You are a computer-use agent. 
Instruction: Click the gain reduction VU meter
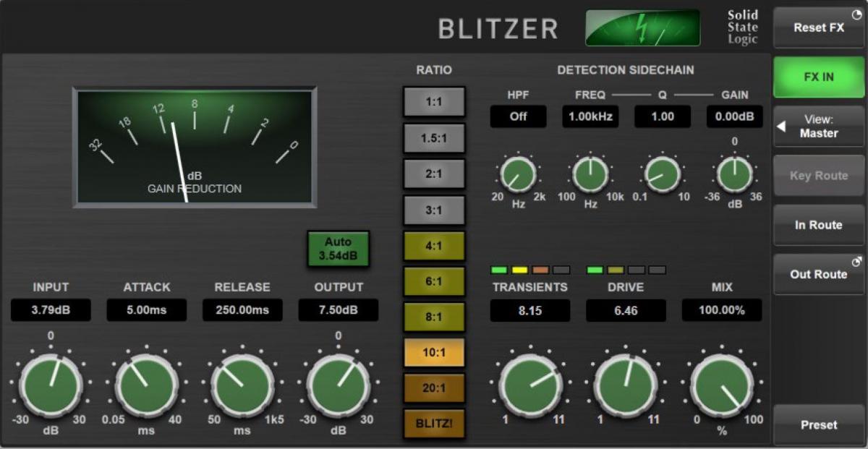point(195,147)
